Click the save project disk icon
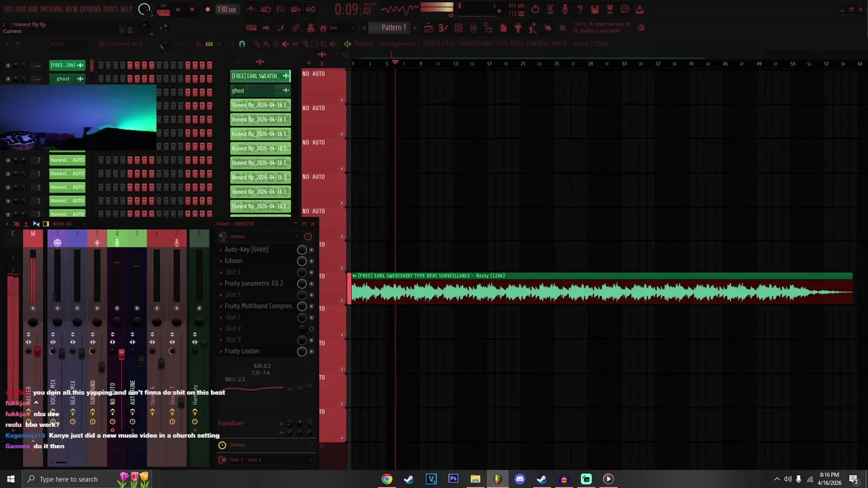 [x=595, y=9]
